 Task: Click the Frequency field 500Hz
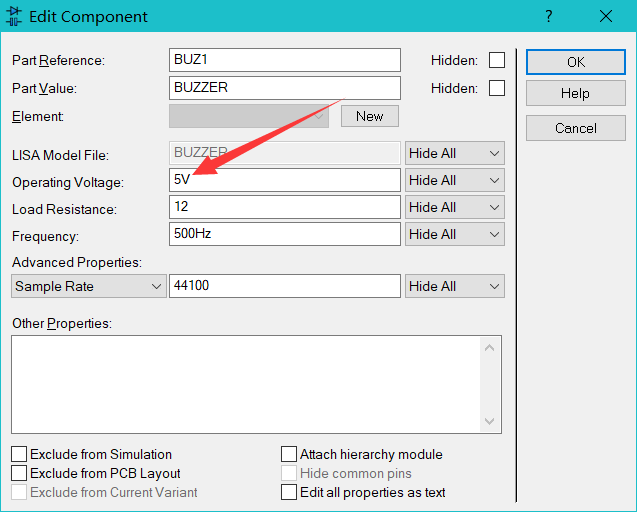(x=285, y=234)
